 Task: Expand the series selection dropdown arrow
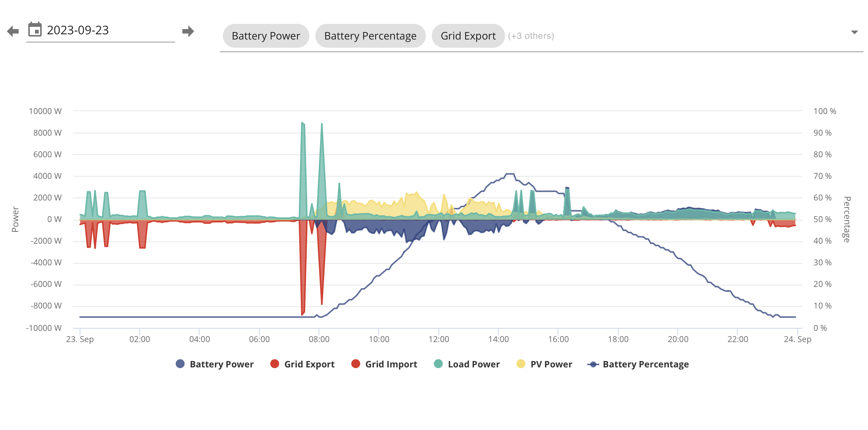point(854,32)
